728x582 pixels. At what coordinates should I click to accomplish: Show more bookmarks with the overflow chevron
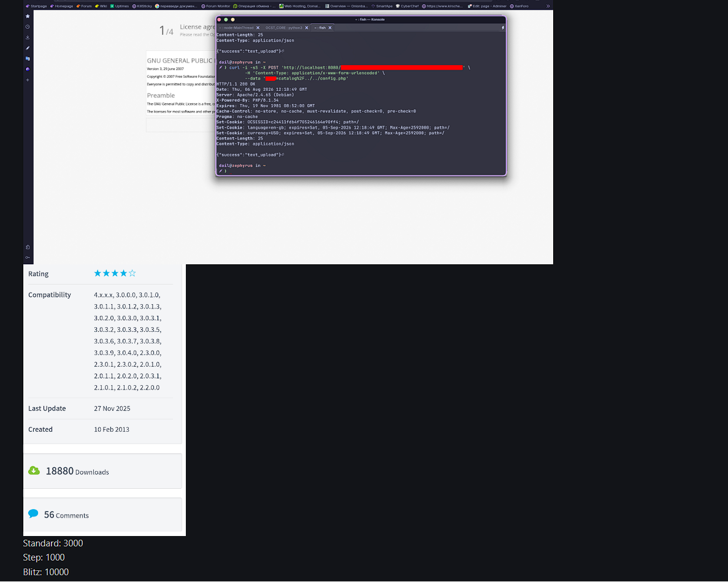click(x=548, y=6)
